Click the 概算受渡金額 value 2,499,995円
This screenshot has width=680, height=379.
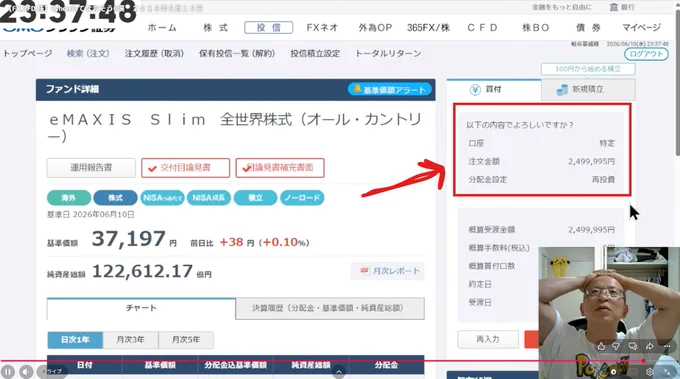591,230
